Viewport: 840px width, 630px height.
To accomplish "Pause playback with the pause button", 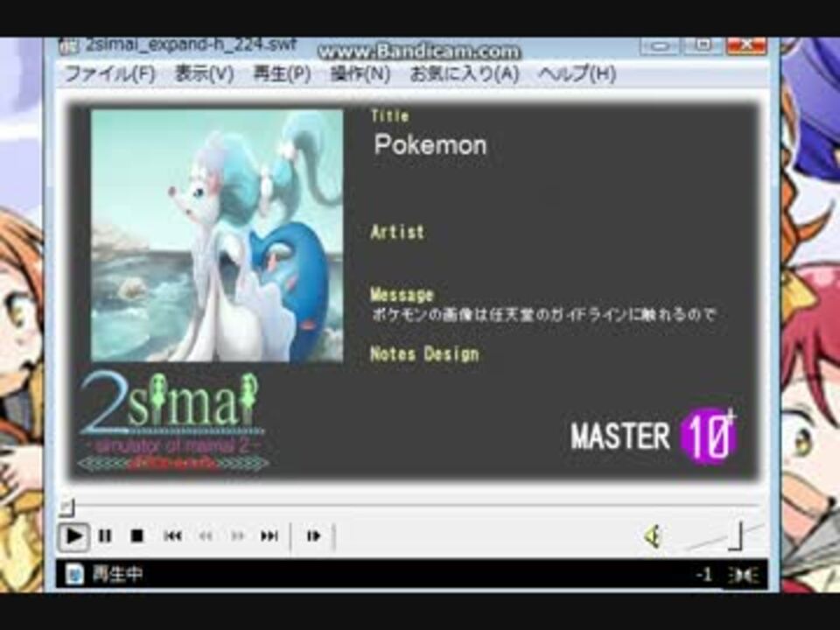I will click(105, 535).
